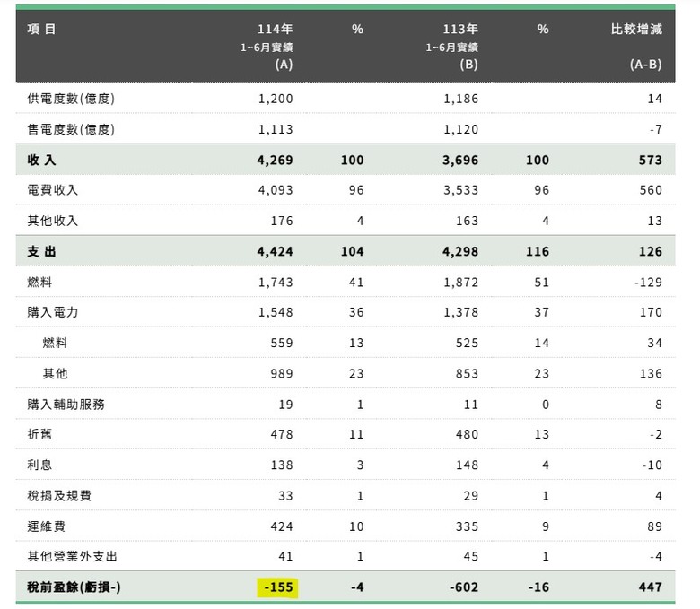Click the 4,269 revenue value

coord(275,161)
